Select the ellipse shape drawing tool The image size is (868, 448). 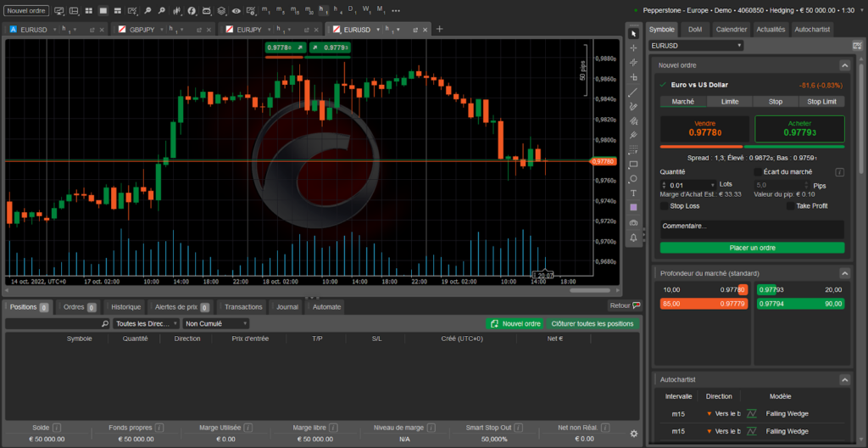click(x=634, y=179)
